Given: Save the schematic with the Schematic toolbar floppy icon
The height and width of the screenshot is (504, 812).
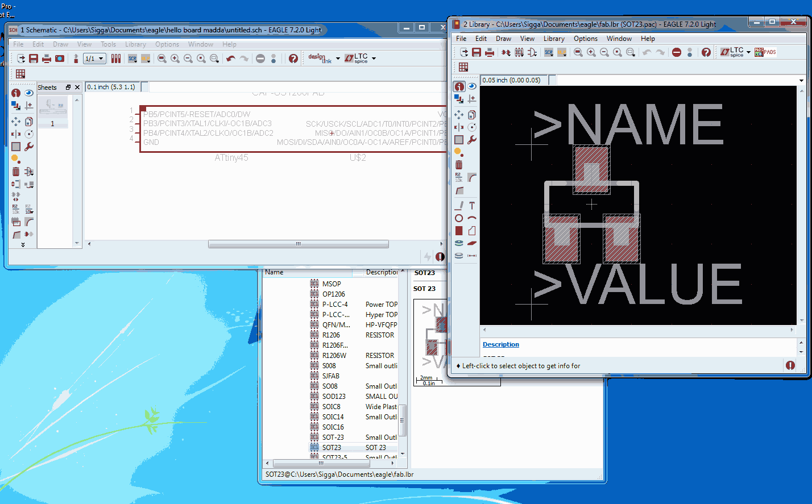Looking at the screenshot, I should click(34, 59).
